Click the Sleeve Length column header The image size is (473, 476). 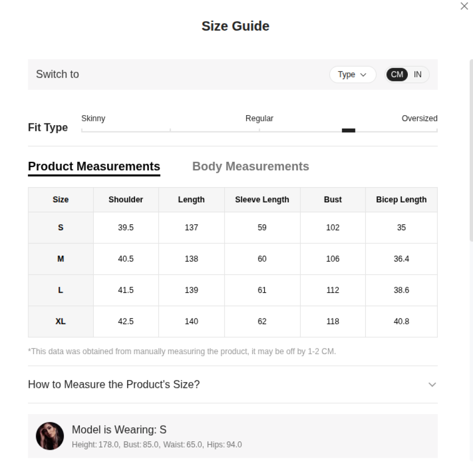[x=262, y=200]
